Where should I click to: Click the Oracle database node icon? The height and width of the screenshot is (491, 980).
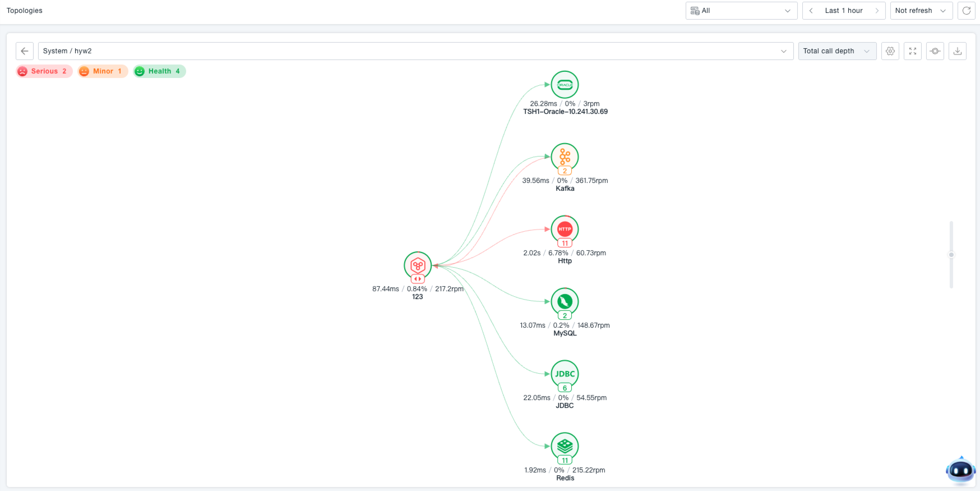(565, 85)
